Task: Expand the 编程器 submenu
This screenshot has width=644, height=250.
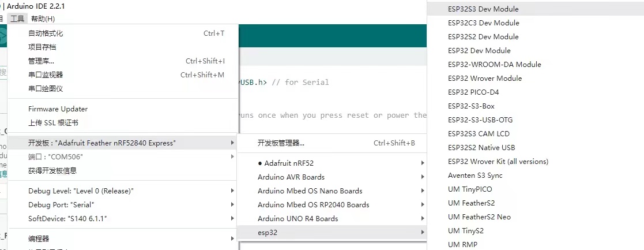Action: [x=123, y=238]
